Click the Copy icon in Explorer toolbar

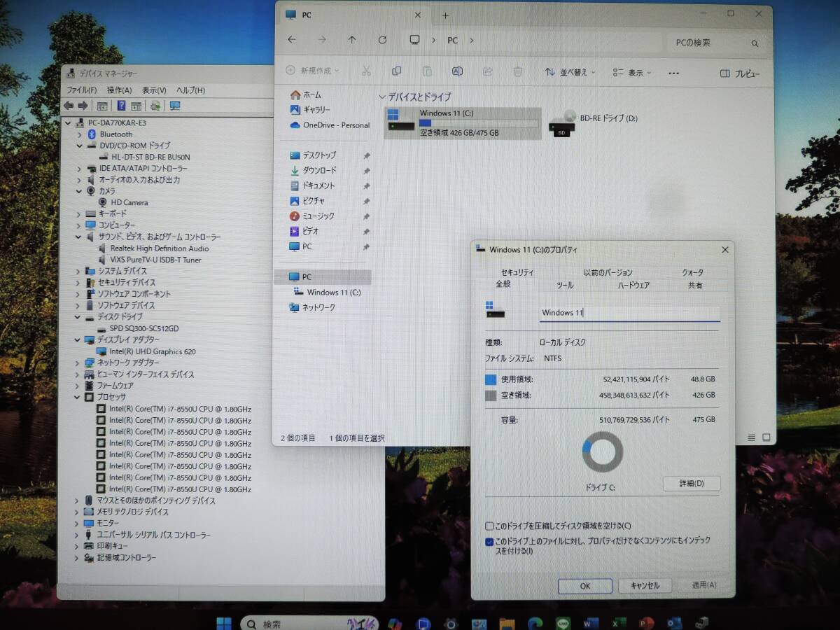coord(397,71)
